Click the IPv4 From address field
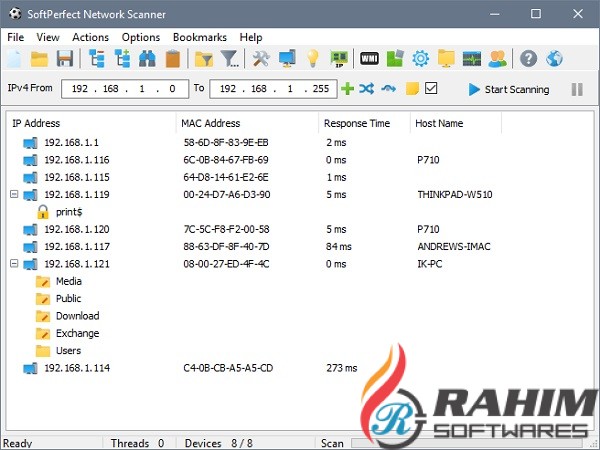This screenshot has width=600, height=450. 125,89
